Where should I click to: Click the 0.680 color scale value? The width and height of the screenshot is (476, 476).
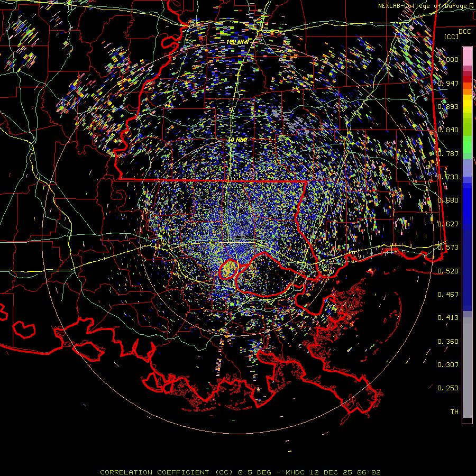pos(448,200)
